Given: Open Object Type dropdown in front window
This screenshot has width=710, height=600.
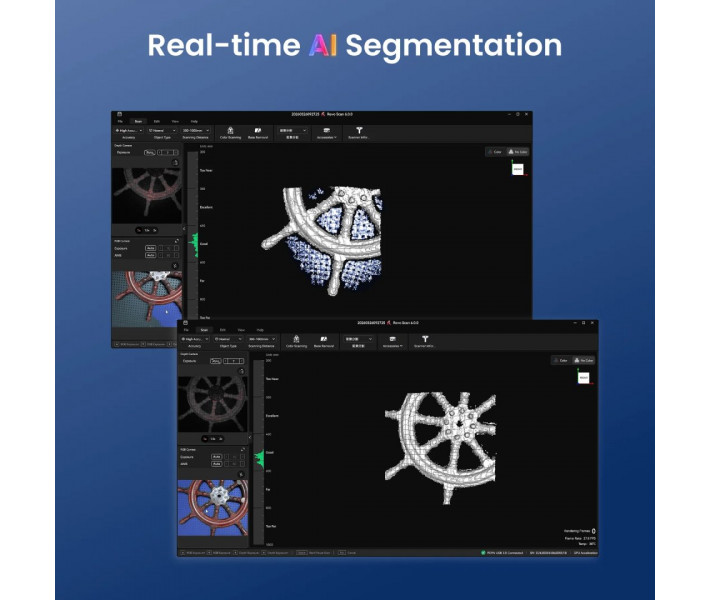Looking at the screenshot, I should click(228, 339).
